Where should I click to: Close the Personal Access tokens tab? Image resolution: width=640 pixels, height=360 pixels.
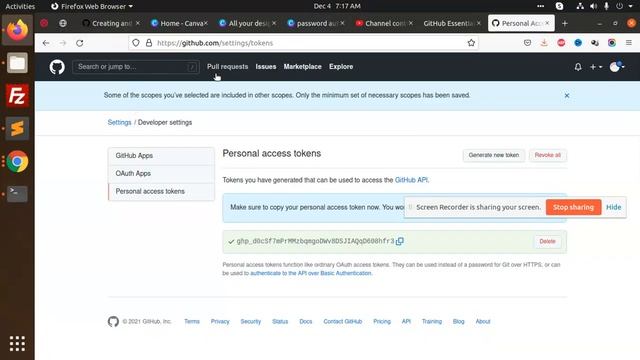[x=547, y=23]
